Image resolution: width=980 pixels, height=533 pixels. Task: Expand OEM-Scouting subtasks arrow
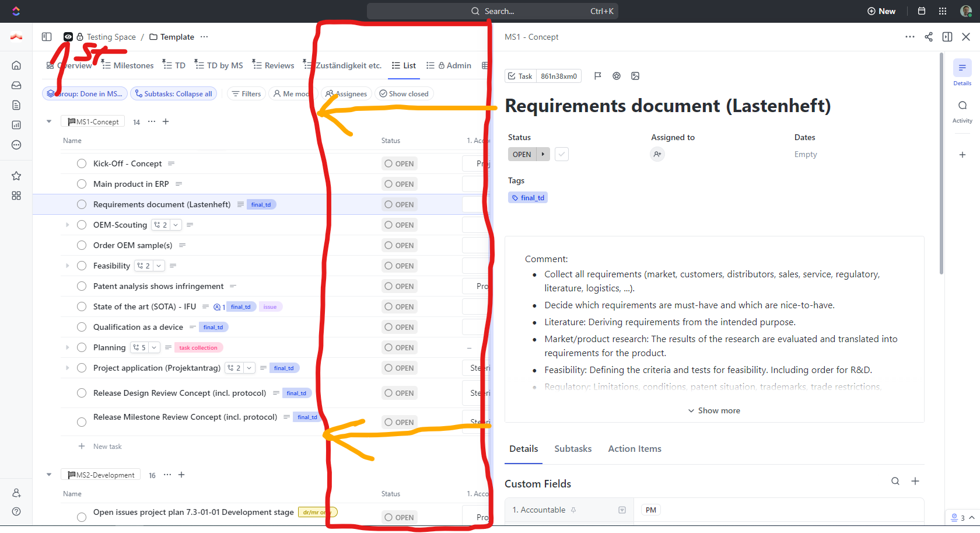[x=68, y=225]
